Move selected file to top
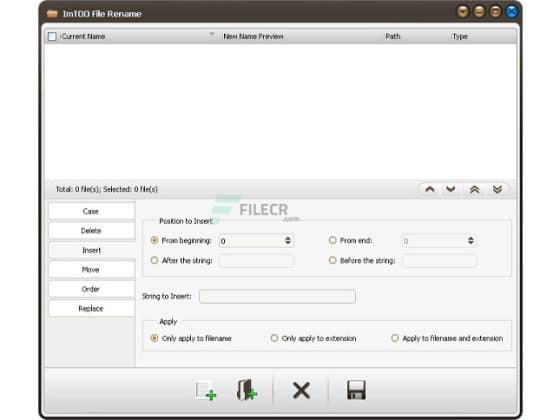 [x=474, y=189]
